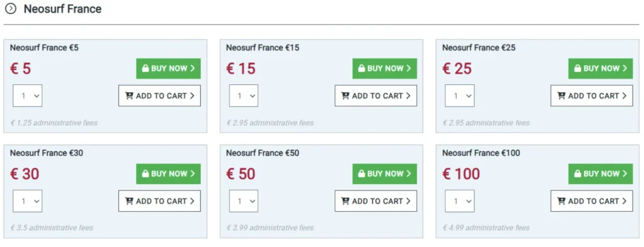
Task: Click Buy Now for Neosurf France €100
Action: click(x=601, y=174)
